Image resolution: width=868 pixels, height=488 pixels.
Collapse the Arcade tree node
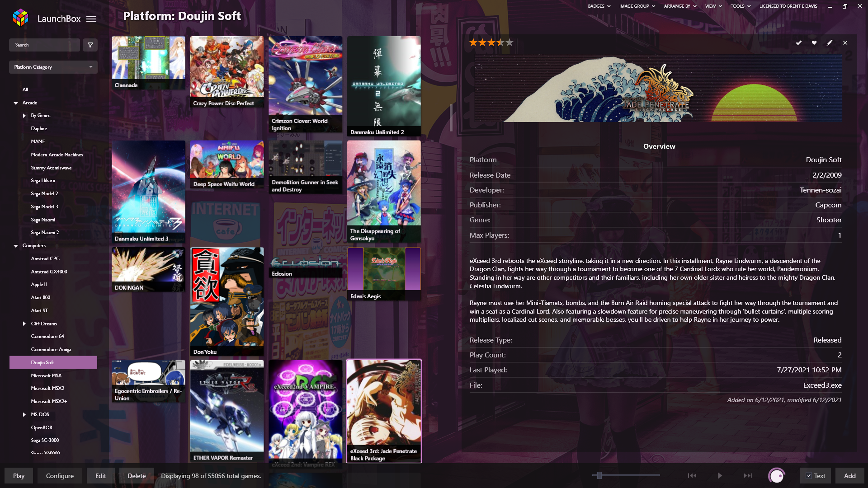16,103
